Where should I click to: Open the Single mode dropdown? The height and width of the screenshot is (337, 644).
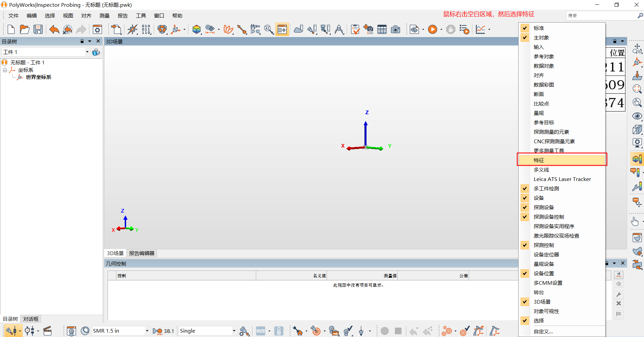(x=233, y=331)
